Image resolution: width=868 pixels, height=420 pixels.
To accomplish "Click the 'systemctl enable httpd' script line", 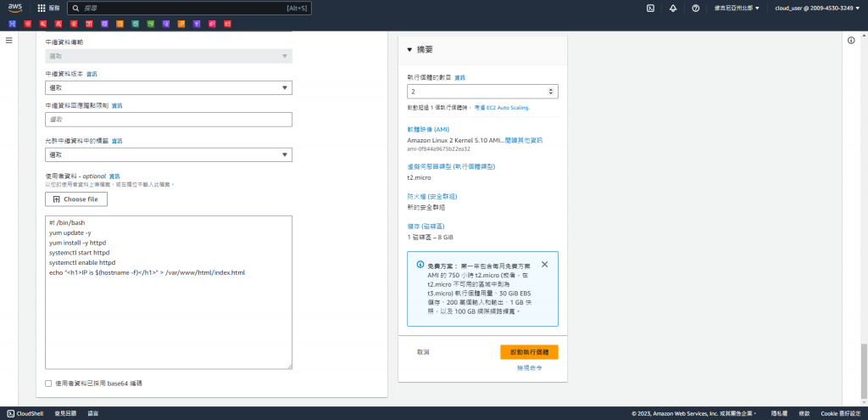I will (81, 263).
